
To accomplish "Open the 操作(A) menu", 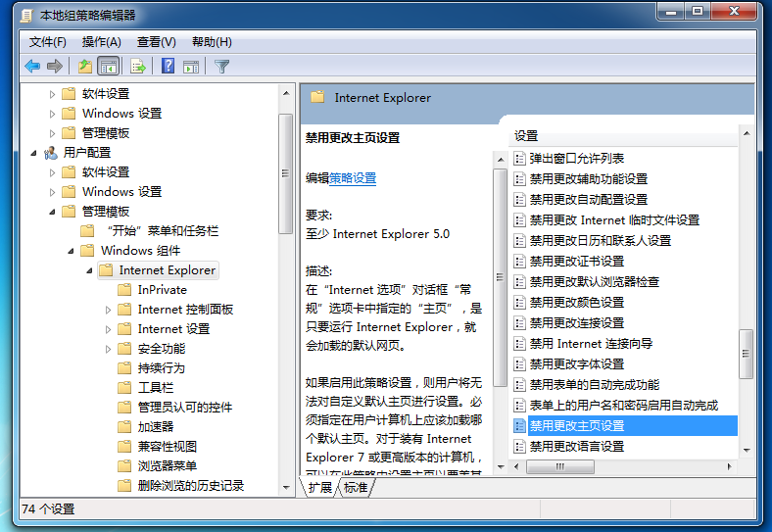I will point(102,42).
